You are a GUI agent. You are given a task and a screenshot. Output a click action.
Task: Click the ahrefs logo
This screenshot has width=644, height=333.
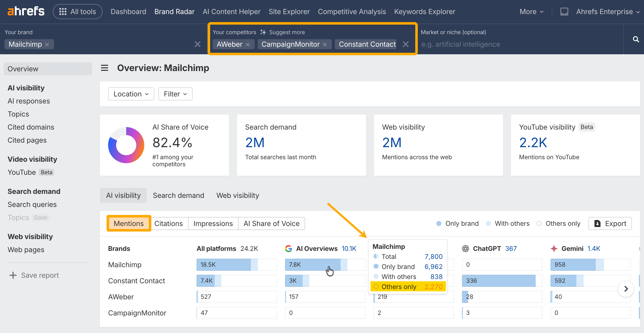tap(26, 11)
